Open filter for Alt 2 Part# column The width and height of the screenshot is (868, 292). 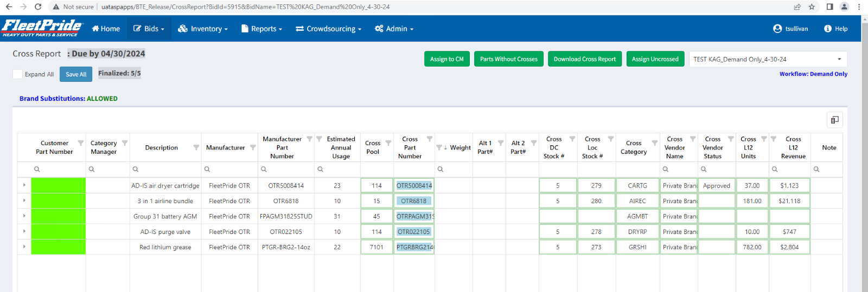click(534, 143)
